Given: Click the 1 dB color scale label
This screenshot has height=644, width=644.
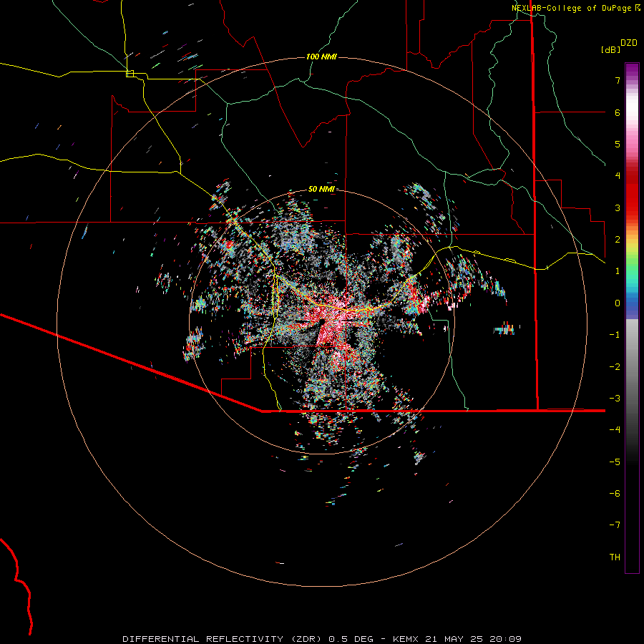Looking at the screenshot, I should click(618, 271).
